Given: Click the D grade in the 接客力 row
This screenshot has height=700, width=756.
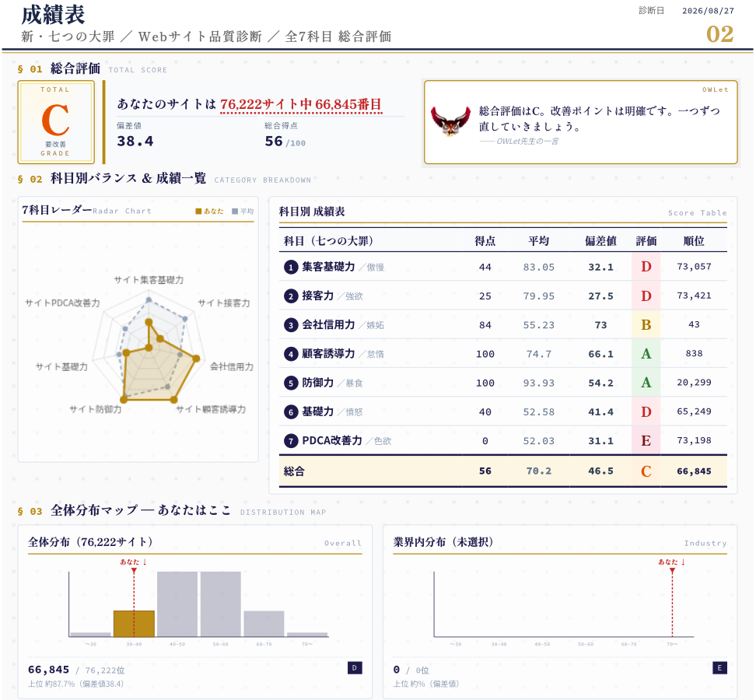Looking at the screenshot, I should pyautogui.click(x=646, y=296).
